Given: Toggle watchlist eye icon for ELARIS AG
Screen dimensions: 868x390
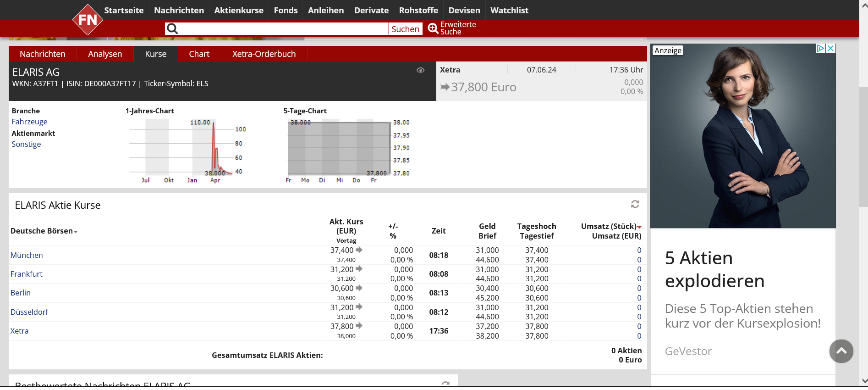Looking at the screenshot, I should [x=420, y=70].
